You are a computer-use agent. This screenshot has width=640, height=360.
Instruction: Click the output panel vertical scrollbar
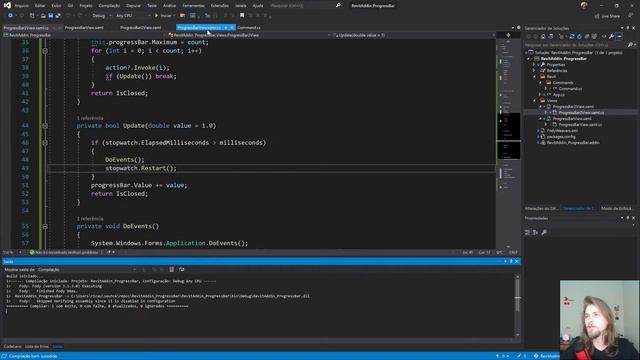coord(518,305)
